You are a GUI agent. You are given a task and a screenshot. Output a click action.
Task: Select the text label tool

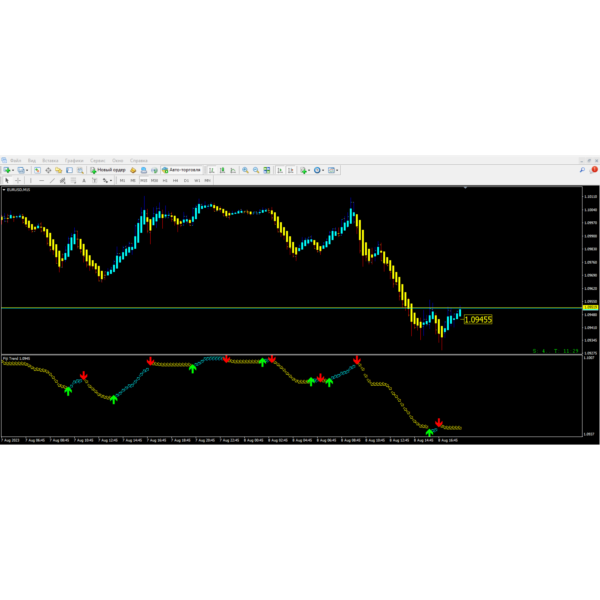click(95, 181)
